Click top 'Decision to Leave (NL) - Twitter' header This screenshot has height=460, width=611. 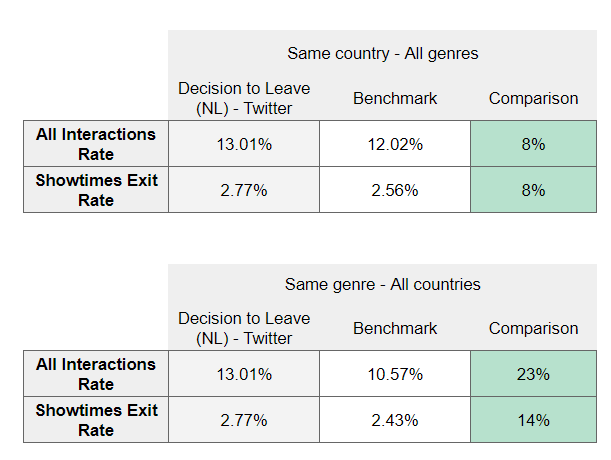point(244,98)
